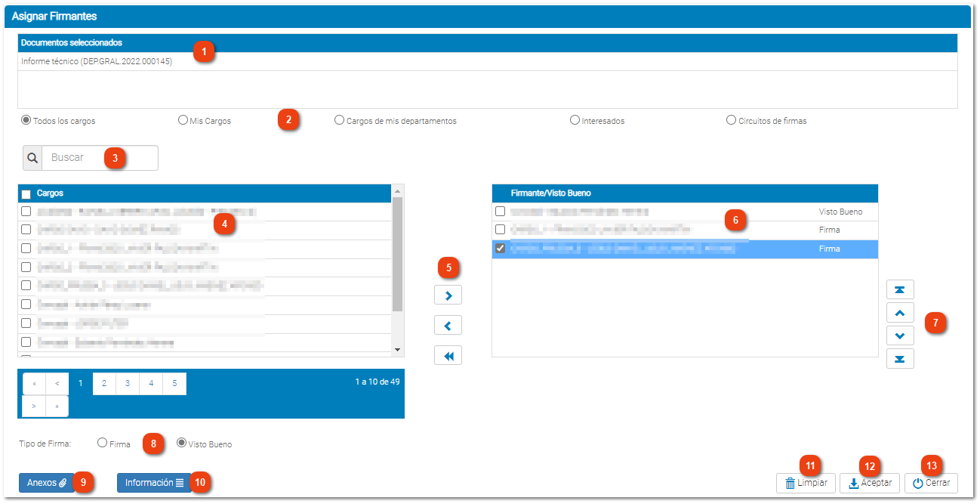Image resolution: width=980 pixels, height=504 pixels.
Task: Click the cargos list scrollbar thumb
Action: coord(398,254)
